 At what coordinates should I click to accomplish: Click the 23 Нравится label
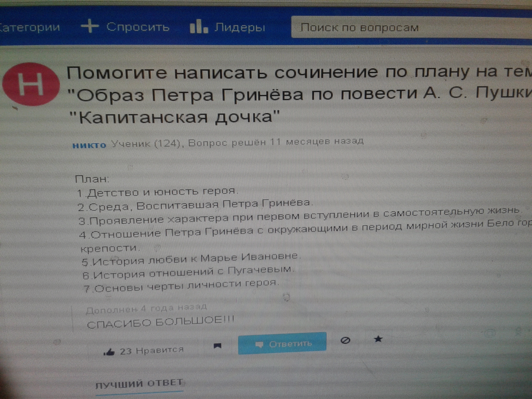pos(152,351)
